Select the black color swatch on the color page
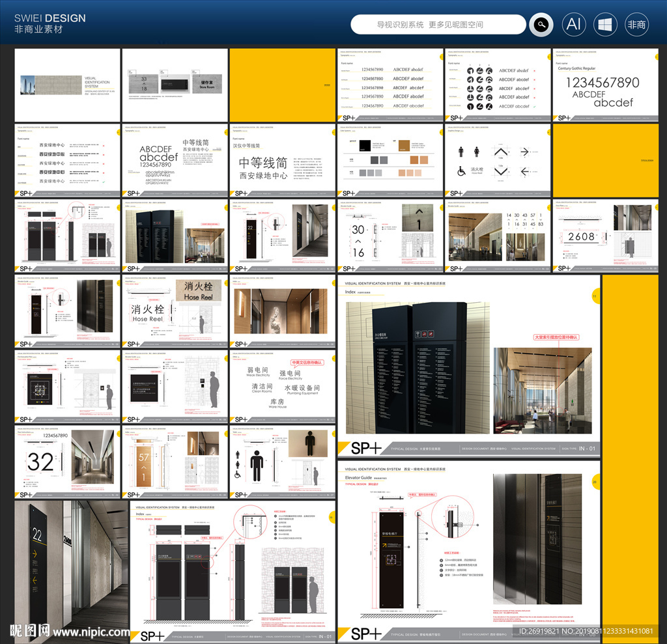The width and height of the screenshot is (667, 644). (x=365, y=145)
